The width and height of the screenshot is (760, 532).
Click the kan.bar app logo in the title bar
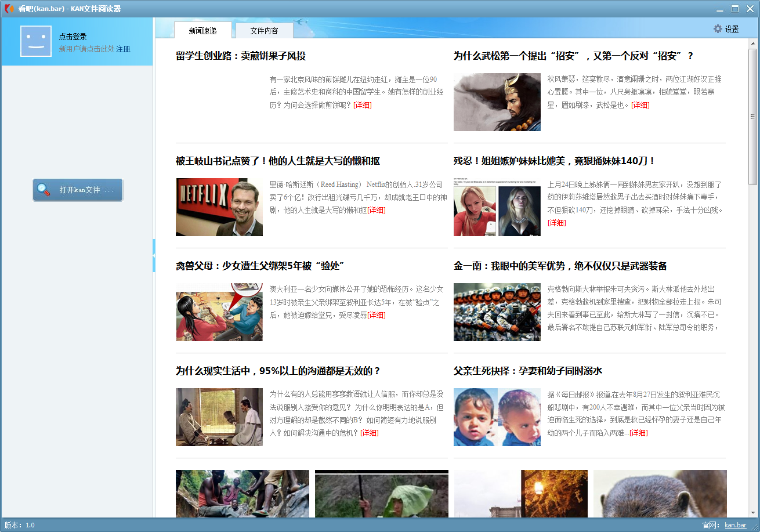pyautogui.click(x=9, y=9)
